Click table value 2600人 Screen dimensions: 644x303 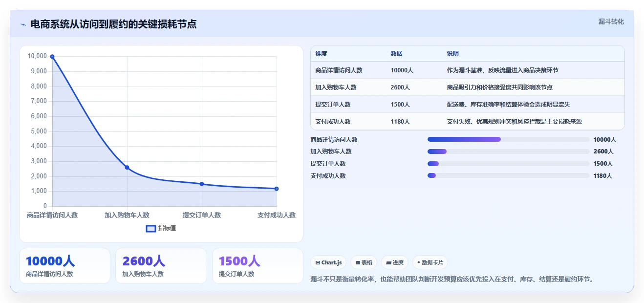click(x=400, y=87)
